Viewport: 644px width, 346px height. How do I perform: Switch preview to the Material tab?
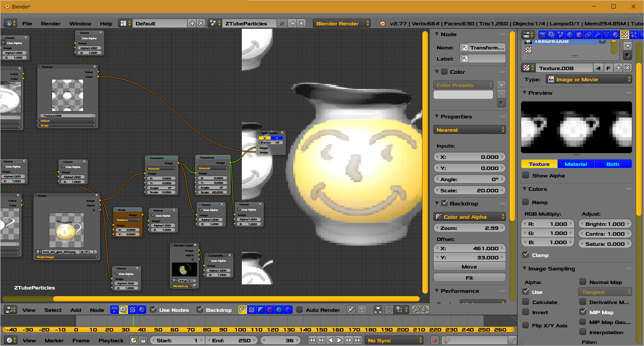[576, 164]
